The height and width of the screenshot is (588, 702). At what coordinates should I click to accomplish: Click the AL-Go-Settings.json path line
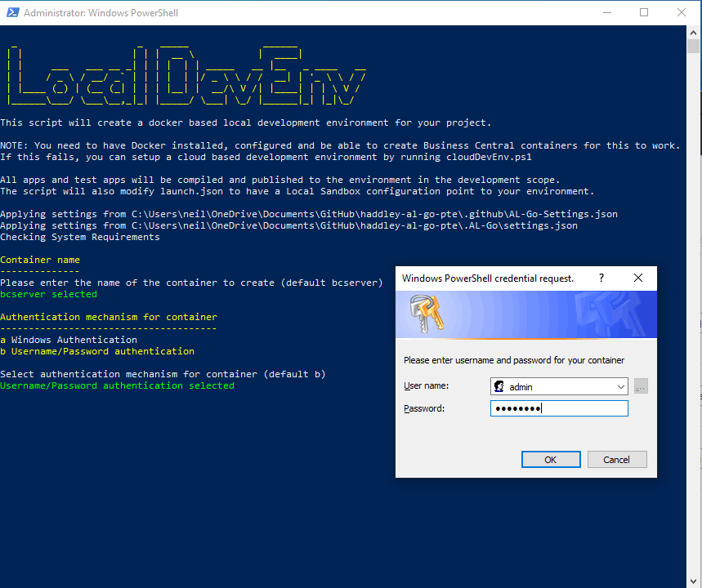click(309, 214)
